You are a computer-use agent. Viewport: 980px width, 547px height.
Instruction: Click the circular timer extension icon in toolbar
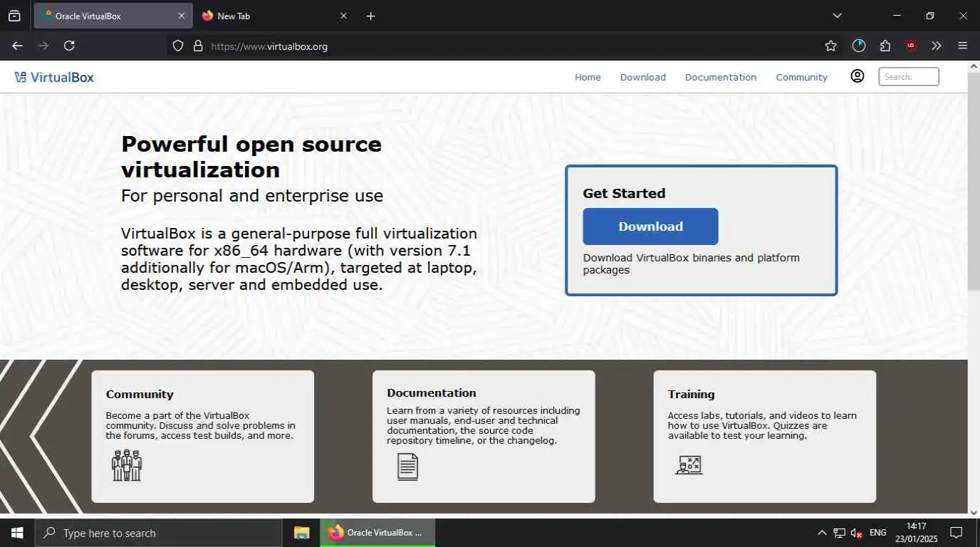tap(859, 46)
